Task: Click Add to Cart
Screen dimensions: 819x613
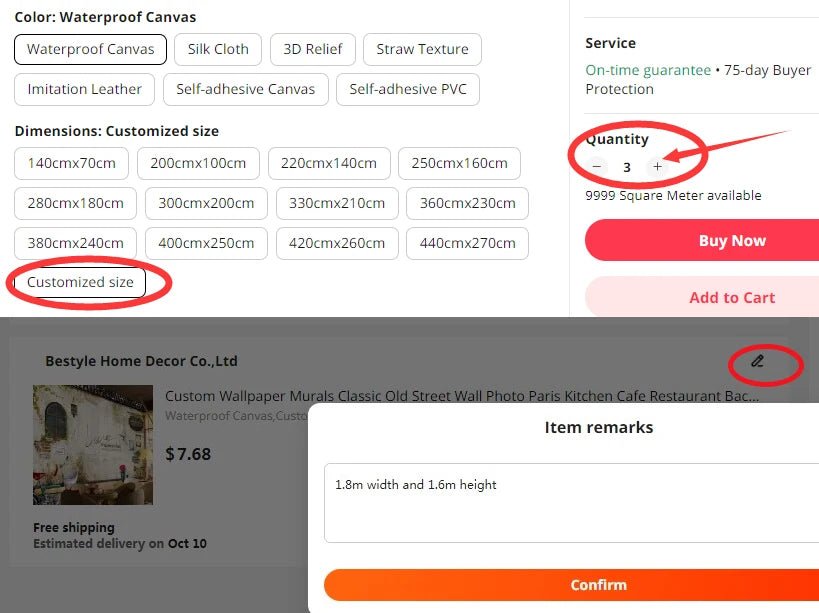Action: [731, 297]
